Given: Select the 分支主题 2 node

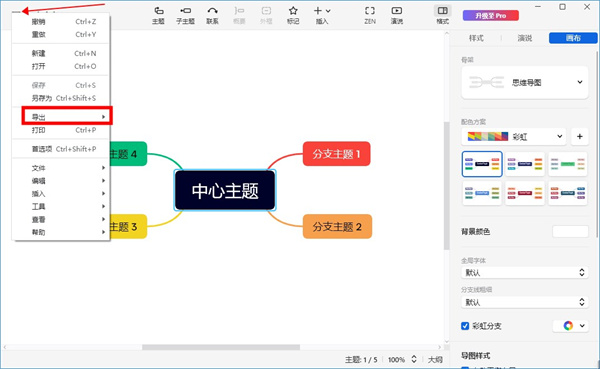Looking at the screenshot, I should click(x=337, y=227).
